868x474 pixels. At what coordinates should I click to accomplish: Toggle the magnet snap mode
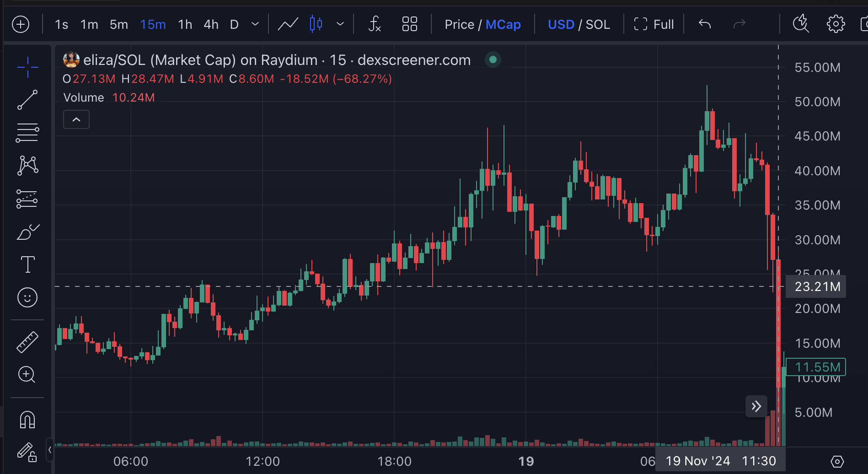tap(27, 420)
